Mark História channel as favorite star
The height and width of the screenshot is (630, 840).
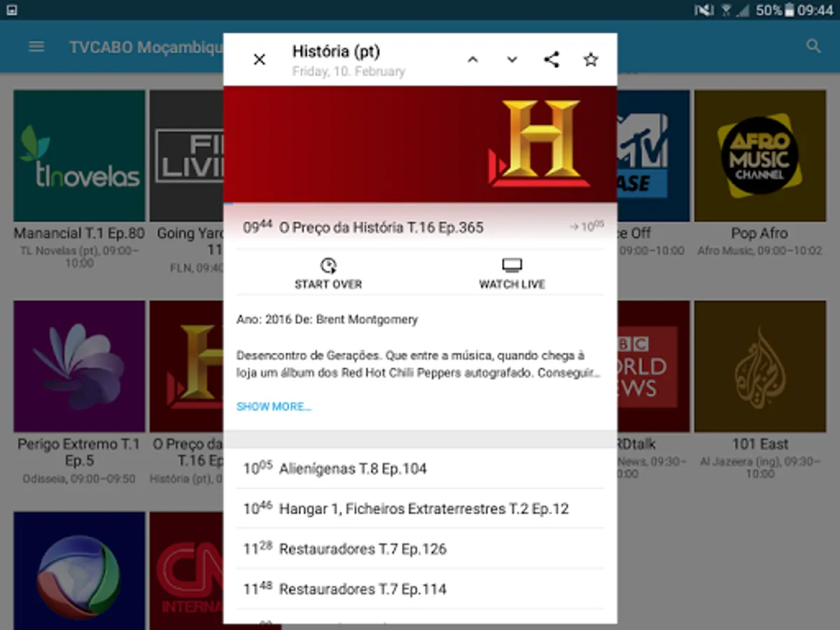[591, 60]
